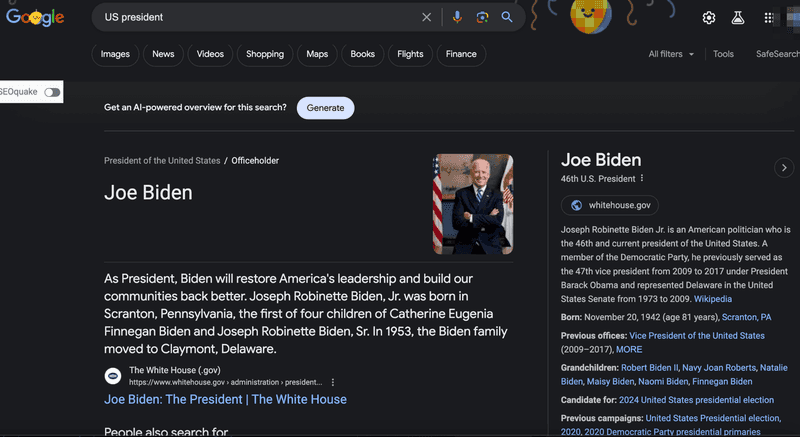
Task: Clear the search box text
Action: point(427,17)
